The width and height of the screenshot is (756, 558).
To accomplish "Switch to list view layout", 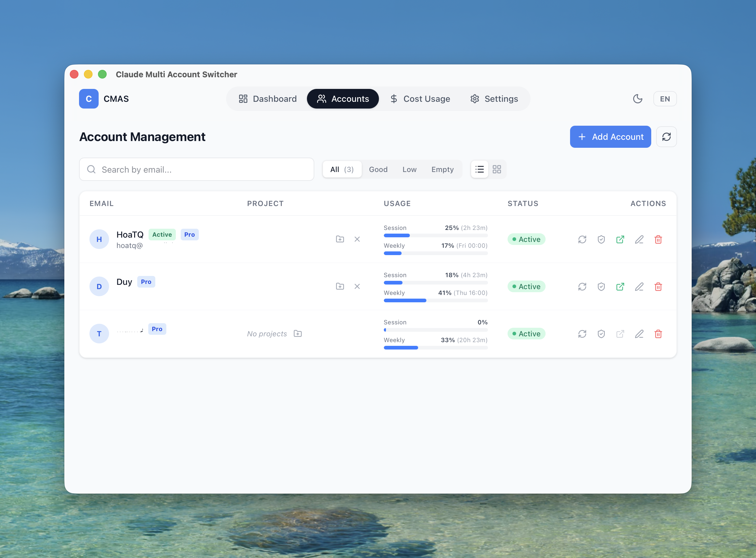I will click(480, 169).
